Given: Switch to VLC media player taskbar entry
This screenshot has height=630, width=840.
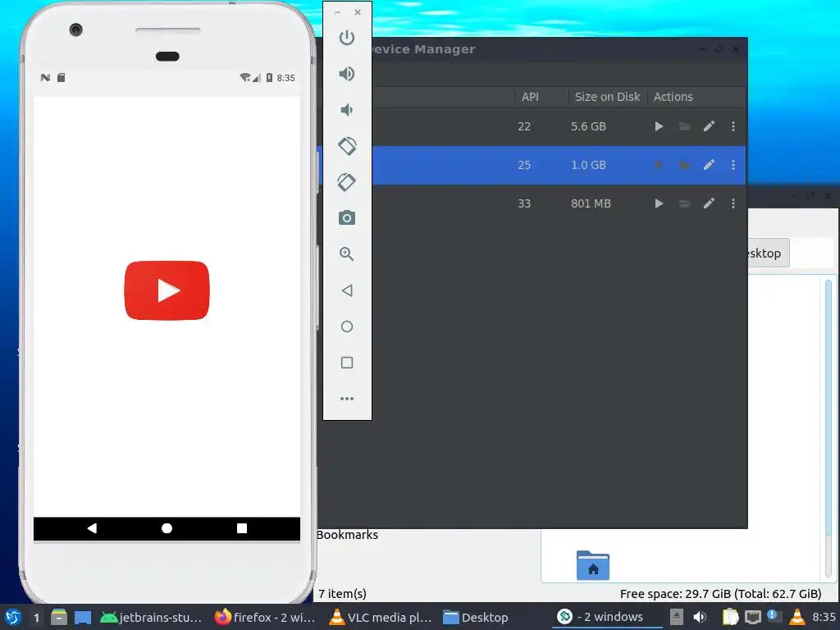Looking at the screenshot, I should click(x=381, y=617).
